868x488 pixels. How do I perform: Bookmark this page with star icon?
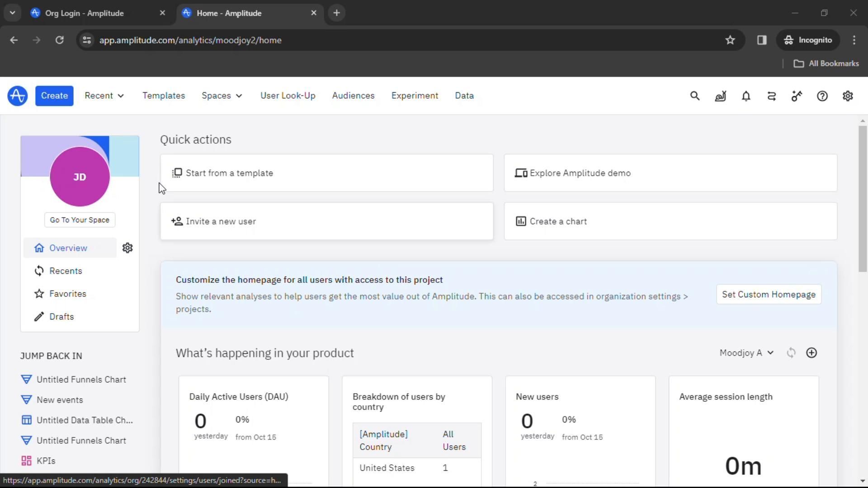point(730,40)
